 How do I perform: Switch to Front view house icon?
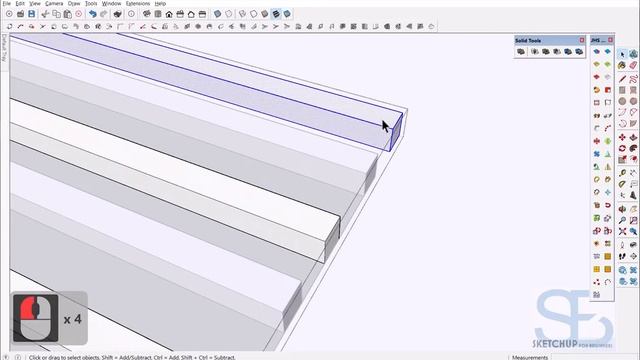point(169,14)
